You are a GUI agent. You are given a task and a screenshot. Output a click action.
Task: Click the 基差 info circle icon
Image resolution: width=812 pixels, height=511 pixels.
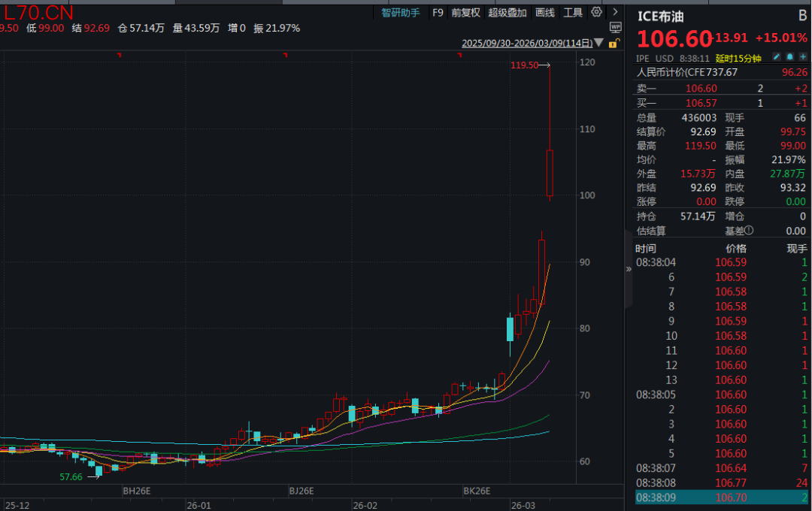pyautogui.click(x=749, y=231)
